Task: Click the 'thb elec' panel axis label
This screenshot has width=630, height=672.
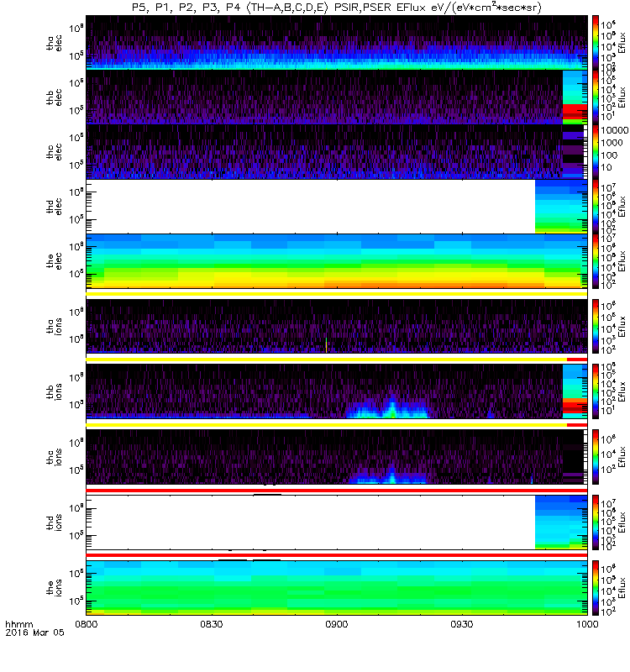Action: 54,97
